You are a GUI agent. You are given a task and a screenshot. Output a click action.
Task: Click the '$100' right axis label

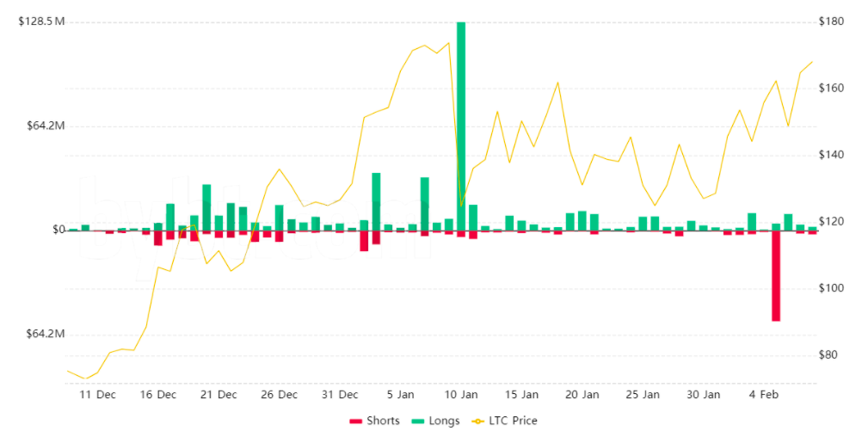tap(832, 288)
